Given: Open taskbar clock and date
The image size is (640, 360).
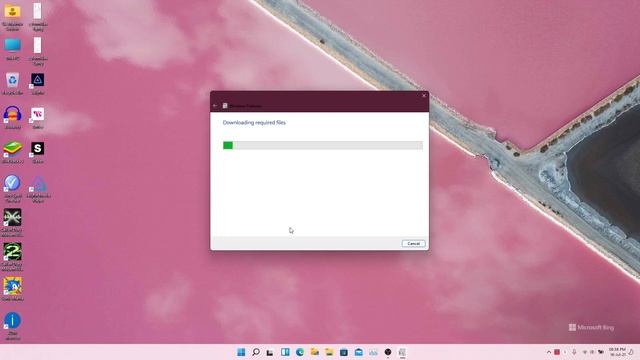Looking at the screenshot, I should tap(617, 352).
